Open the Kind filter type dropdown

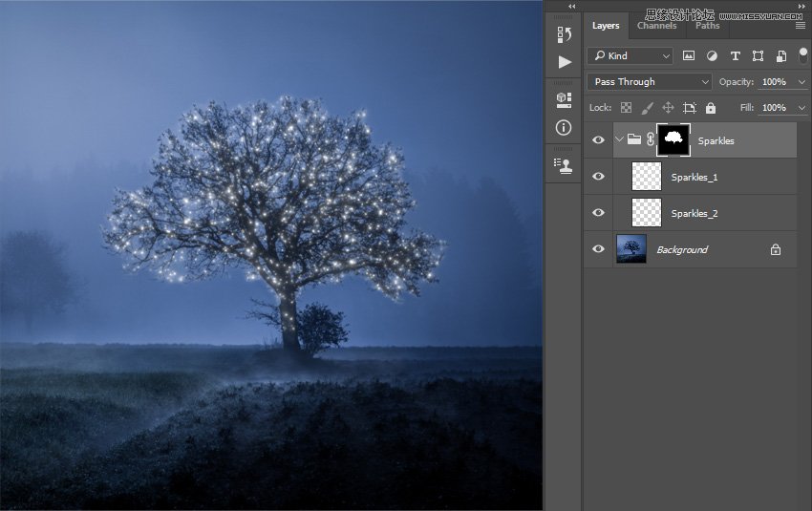(x=630, y=56)
